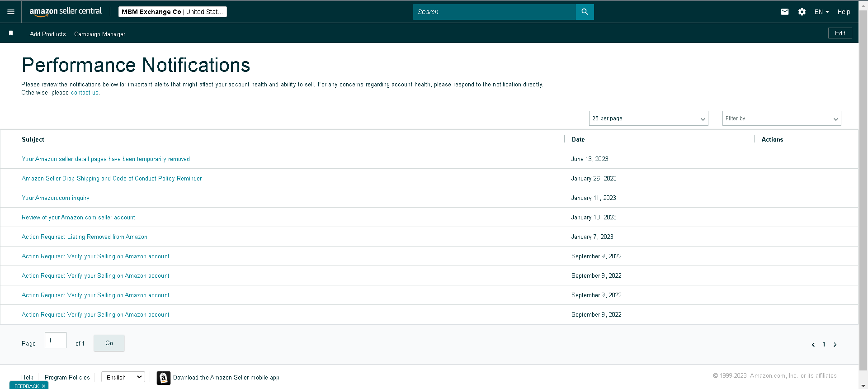Click the Actions column header
The height and width of the screenshot is (389, 868).
tap(772, 139)
